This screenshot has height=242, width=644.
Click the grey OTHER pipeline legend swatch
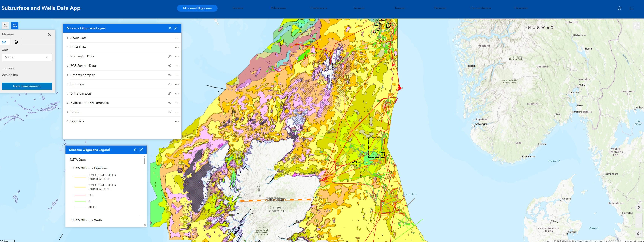(80, 207)
